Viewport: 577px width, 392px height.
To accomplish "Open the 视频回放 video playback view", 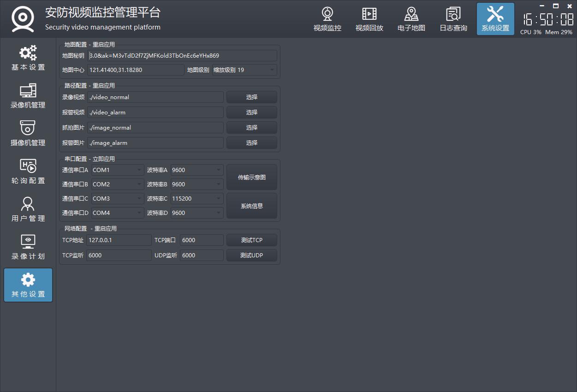I will pyautogui.click(x=369, y=19).
